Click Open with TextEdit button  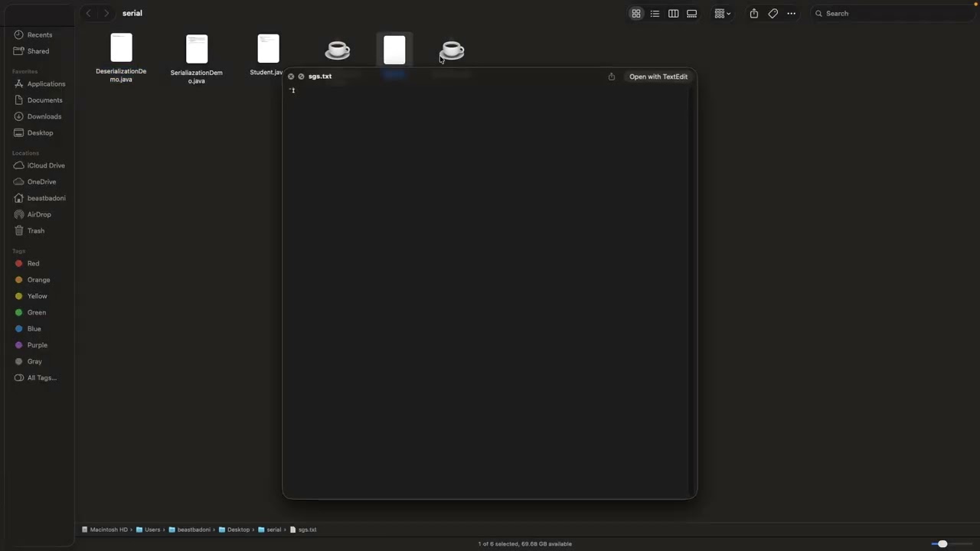pos(658,77)
